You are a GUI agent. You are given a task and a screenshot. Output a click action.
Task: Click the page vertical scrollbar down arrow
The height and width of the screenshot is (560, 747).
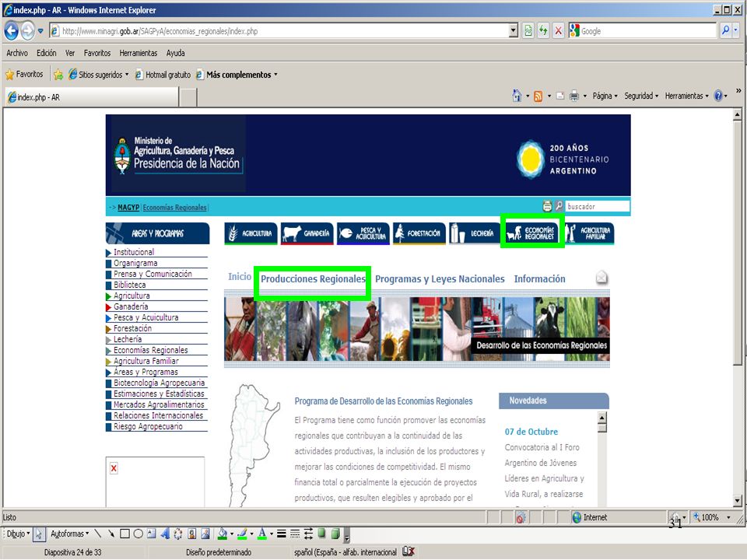[737, 500]
